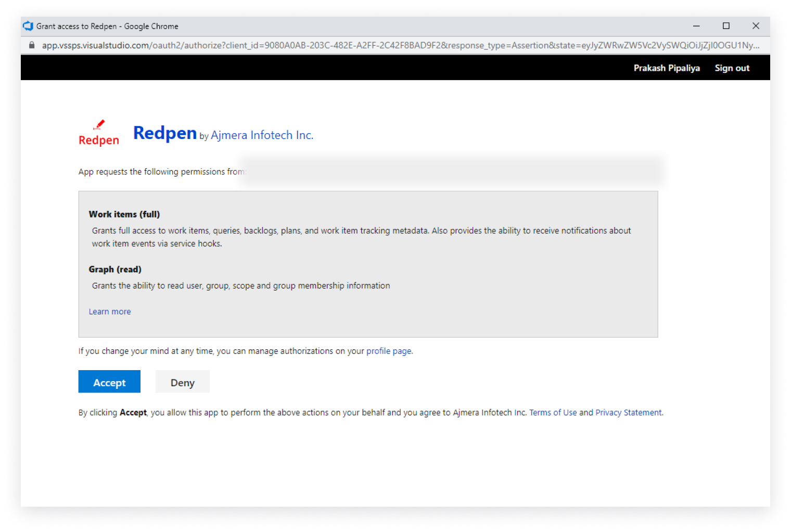The width and height of the screenshot is (791, 532).
Task: Click the Redpen logo image
Action: pos(99,133)
